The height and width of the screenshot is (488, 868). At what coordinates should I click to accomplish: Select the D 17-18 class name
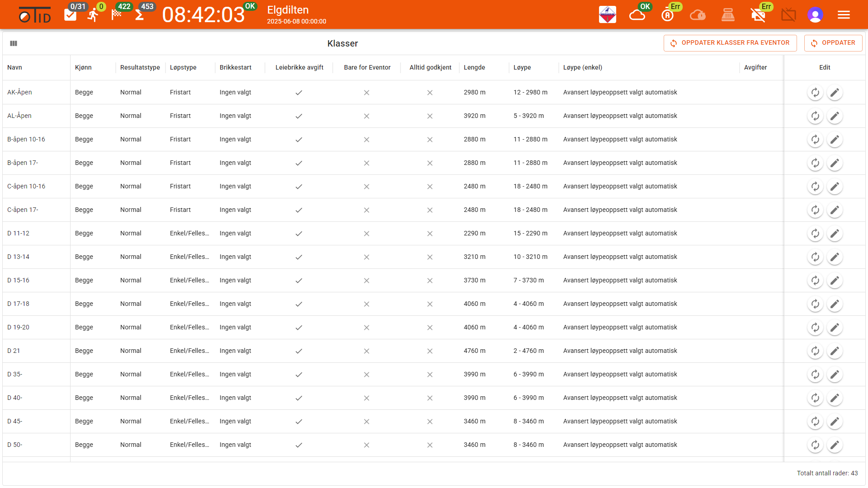coord(18,304)
